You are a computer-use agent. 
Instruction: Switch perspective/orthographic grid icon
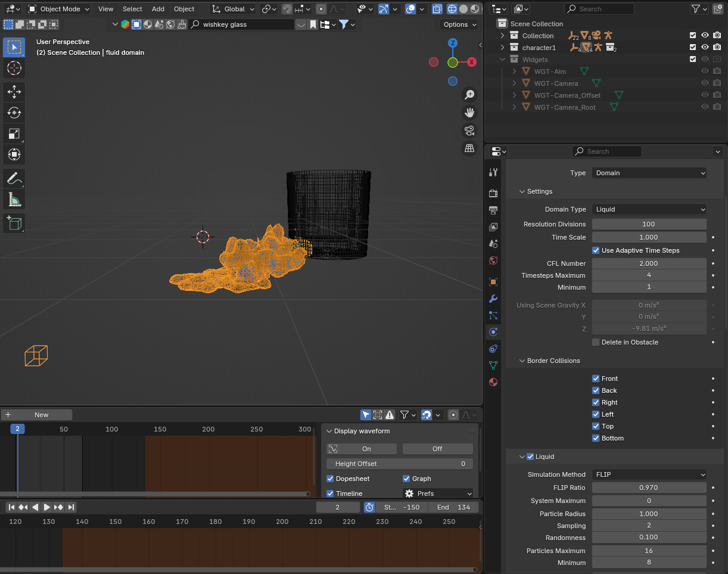pos(469,148)
